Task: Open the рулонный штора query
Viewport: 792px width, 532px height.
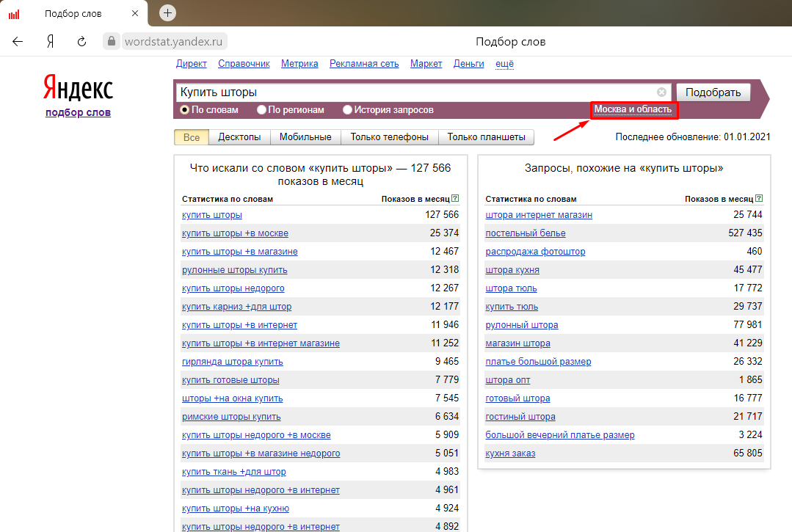Action: pos(522,325)
